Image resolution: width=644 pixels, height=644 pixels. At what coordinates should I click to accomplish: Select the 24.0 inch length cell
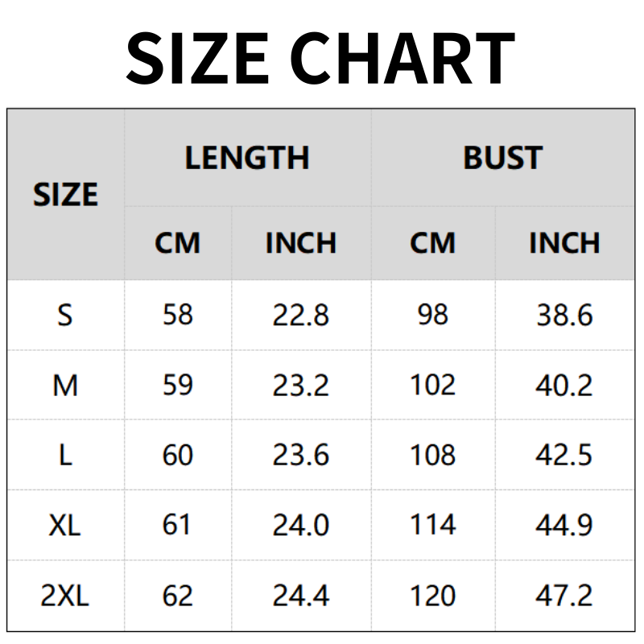pyautogui.click(x=301, y=526)
